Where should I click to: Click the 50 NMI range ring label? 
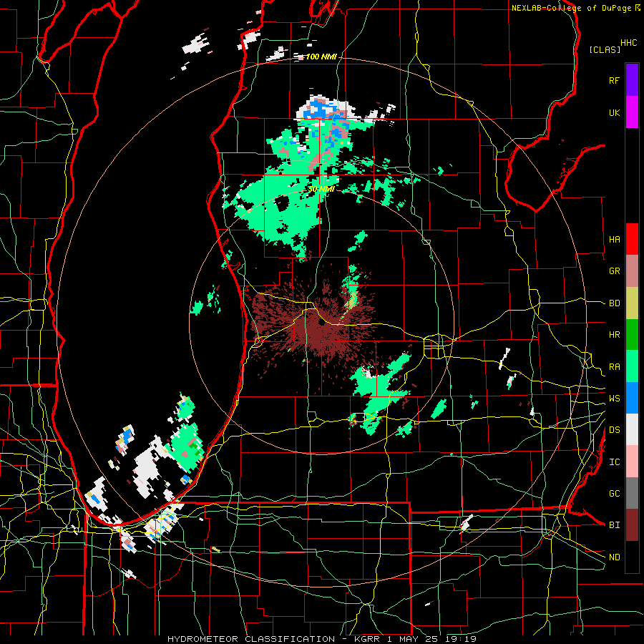click(x=321, y=189)
